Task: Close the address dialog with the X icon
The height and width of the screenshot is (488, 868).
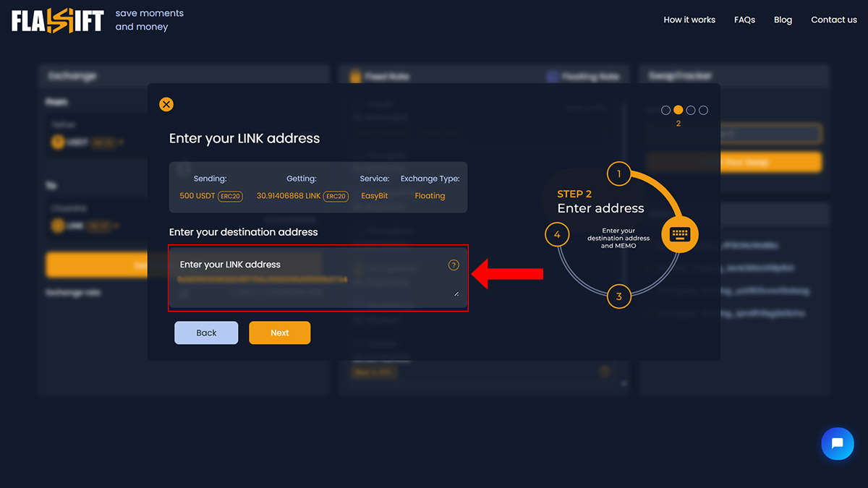Action: point(166,104)
